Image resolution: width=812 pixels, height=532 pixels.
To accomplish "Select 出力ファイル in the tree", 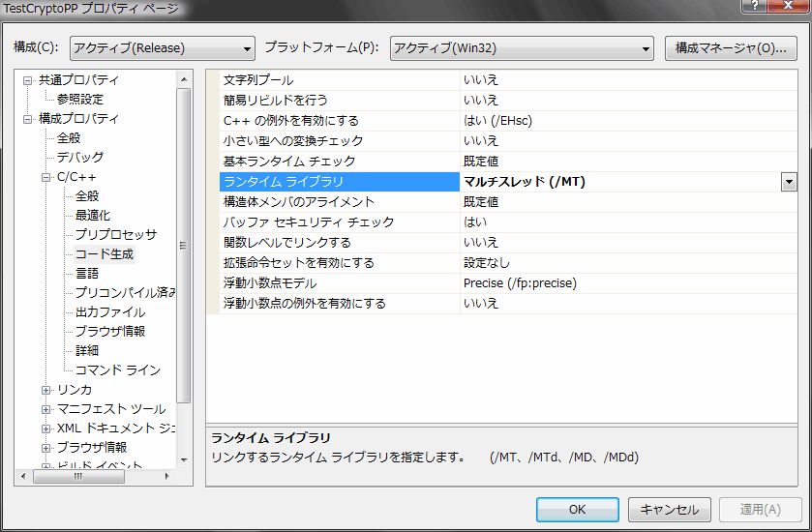I will pyautogui.click(x=110, y=312).
